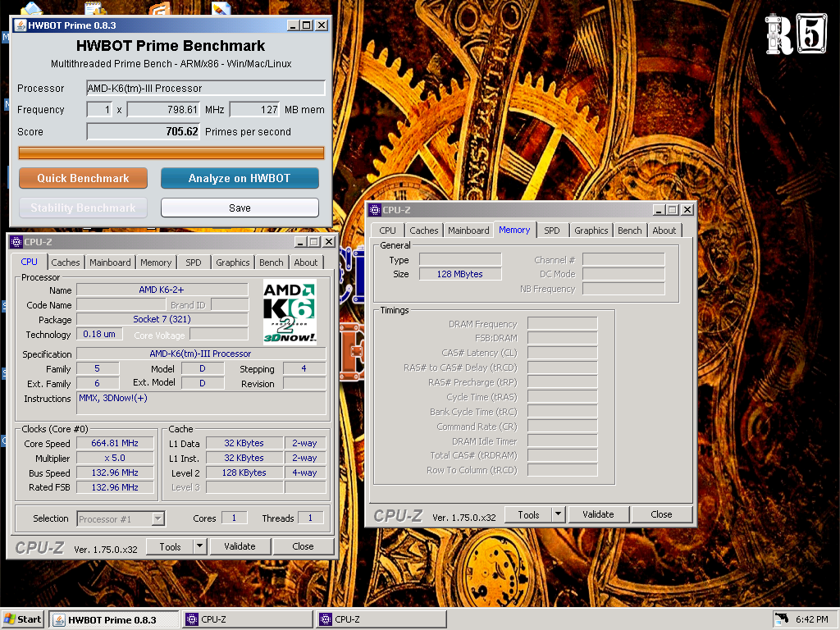Click the orange benchmark progress bar
The height and width of the screenshot is (630, 840).
click(x=171, y=153)
